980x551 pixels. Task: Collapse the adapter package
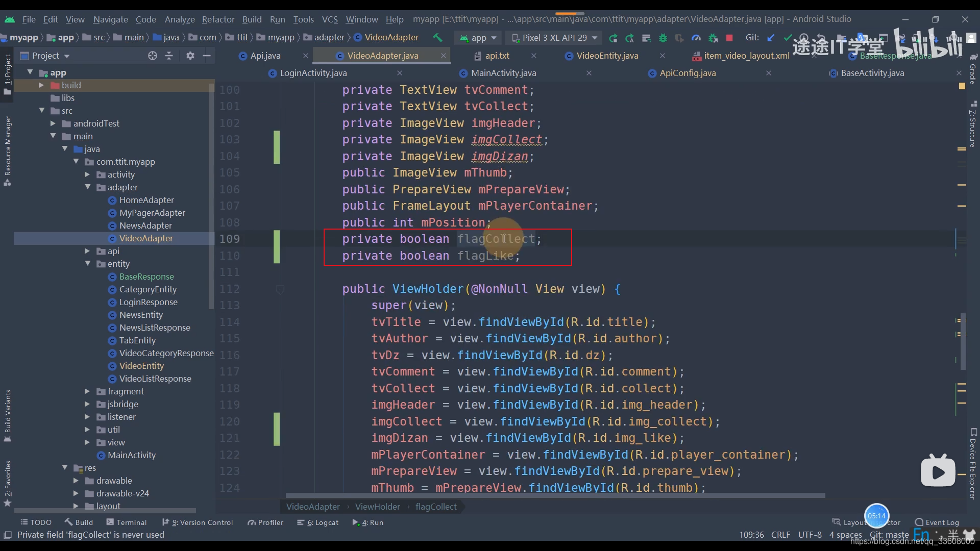click(x=87, y=187)
